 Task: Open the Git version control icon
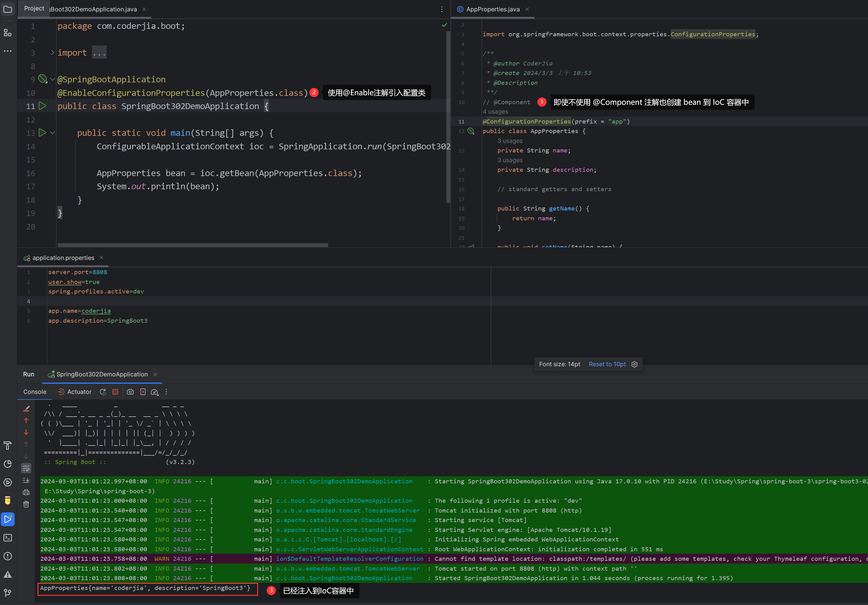click(8, 592)
